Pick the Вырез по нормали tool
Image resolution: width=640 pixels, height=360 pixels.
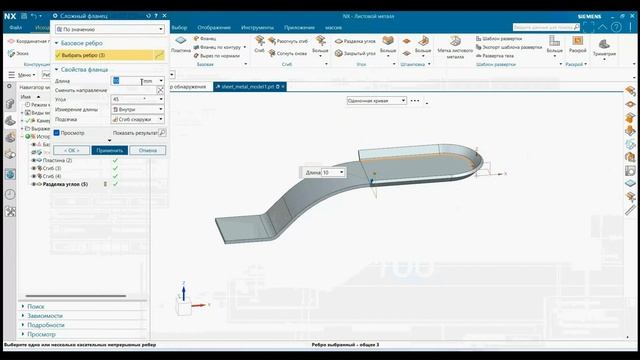coord(217,56)
